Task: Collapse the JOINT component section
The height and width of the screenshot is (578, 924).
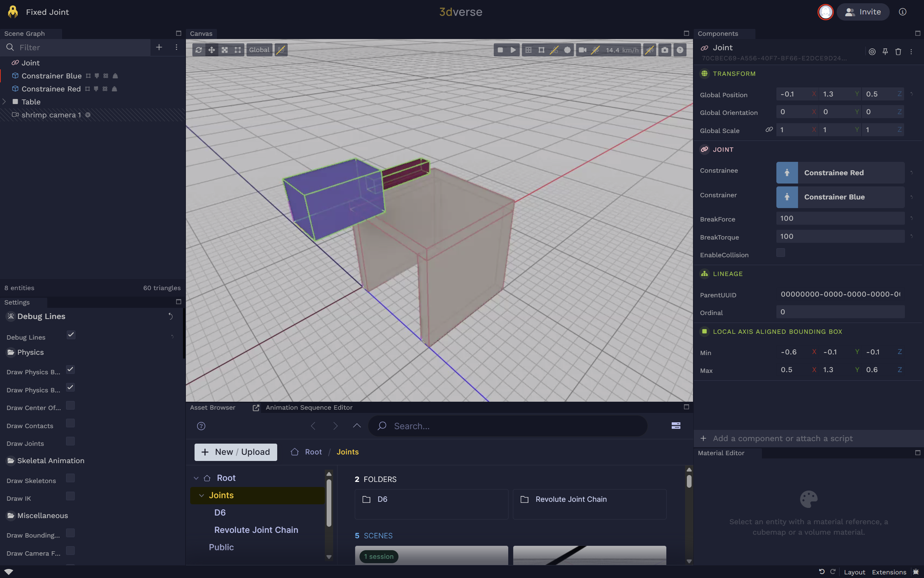Action: pyautogui.click(x=723, y=150)
